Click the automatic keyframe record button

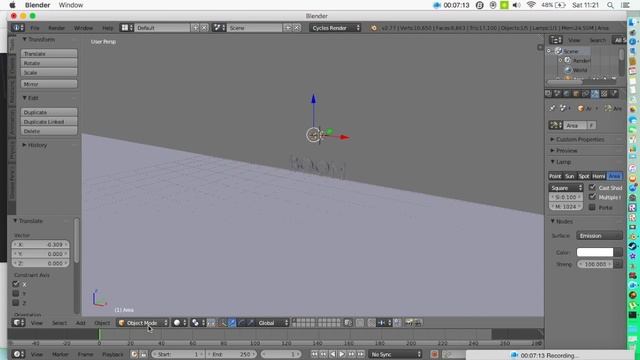pyautogui.click(x=434, y=354)
